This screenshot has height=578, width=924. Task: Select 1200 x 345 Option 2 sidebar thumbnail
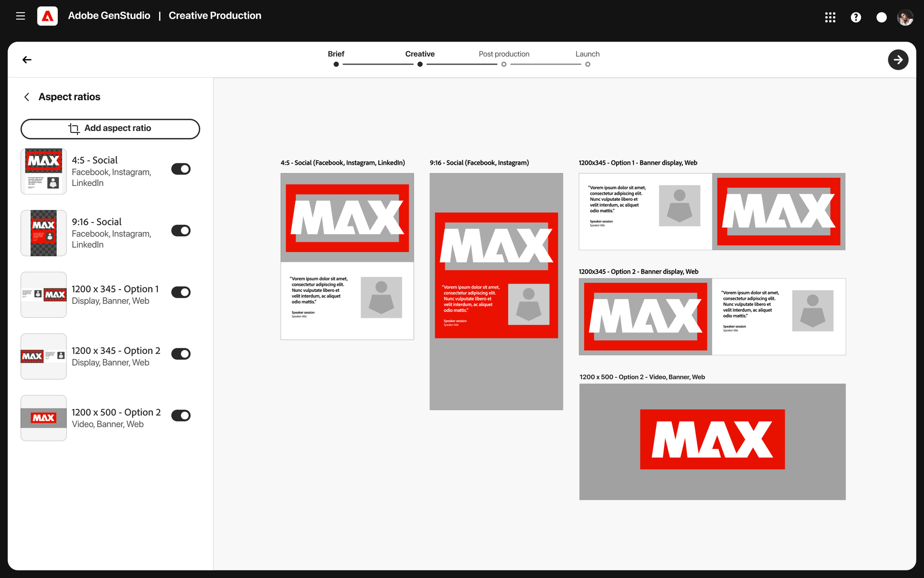pos(43,356)
